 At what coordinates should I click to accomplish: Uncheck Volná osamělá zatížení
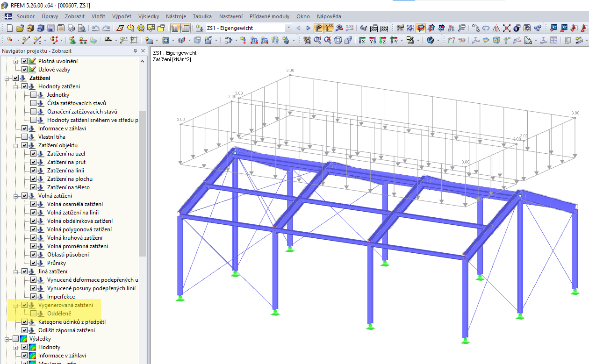33,204
